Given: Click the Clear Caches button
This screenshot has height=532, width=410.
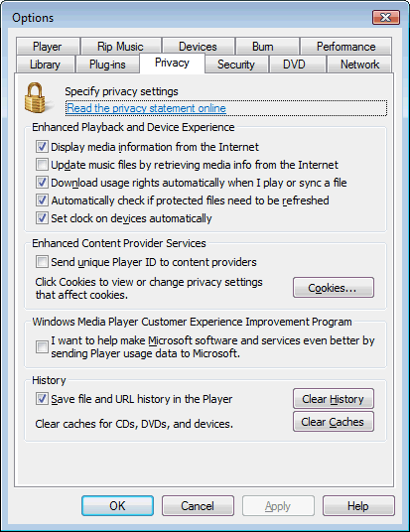Looking at the screenshot, I should click(334, 422).
